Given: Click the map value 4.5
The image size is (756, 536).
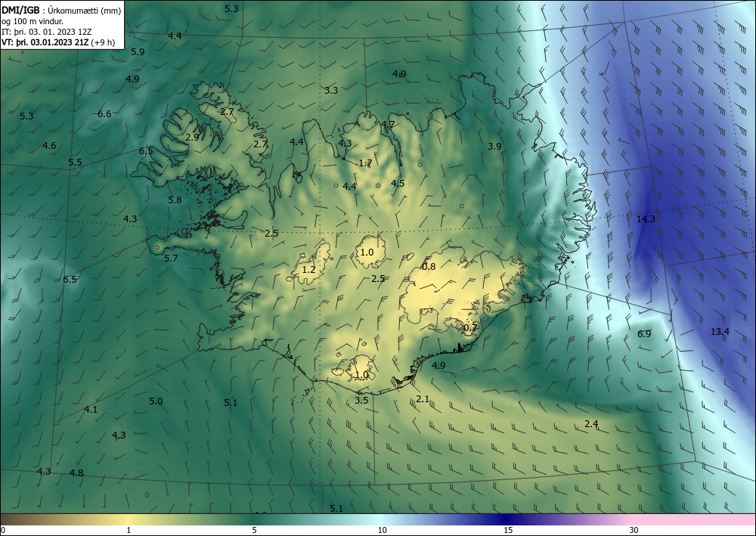Looking at the screenshot, I should (398, 183).
